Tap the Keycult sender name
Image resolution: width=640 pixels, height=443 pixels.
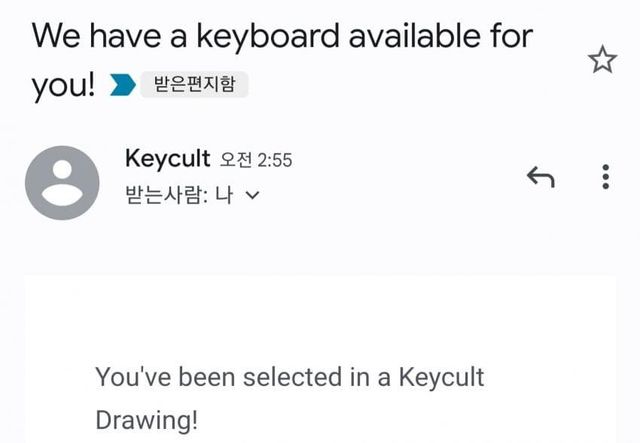(167, 158)
